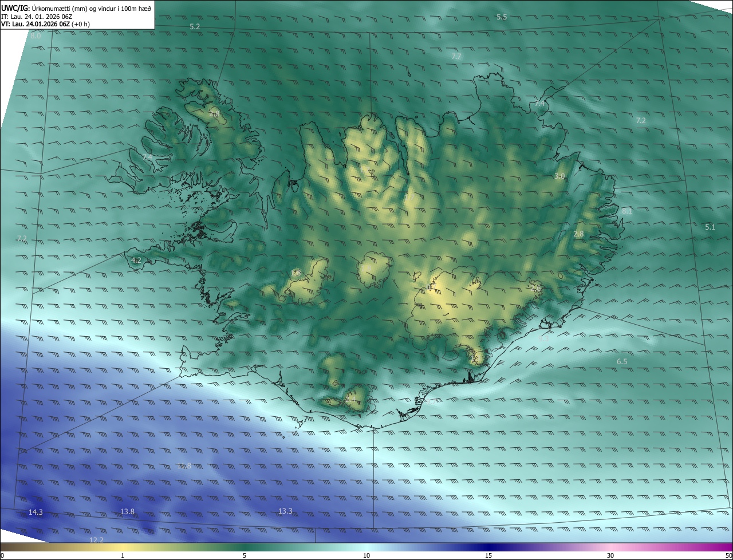Click the map value 8.0
Viewport: 733px width, 560px height.
[36, 36]
